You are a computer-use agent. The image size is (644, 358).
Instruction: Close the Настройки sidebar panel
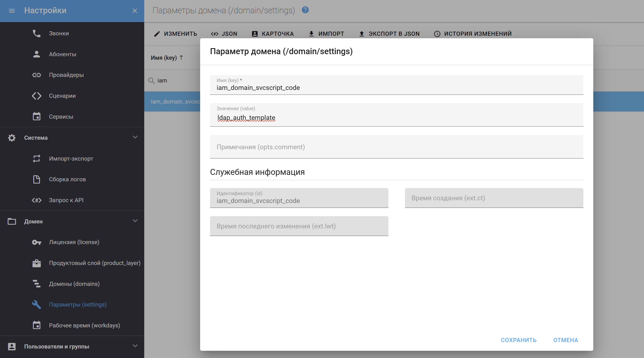pyautogui.click(x=135, y=11)
